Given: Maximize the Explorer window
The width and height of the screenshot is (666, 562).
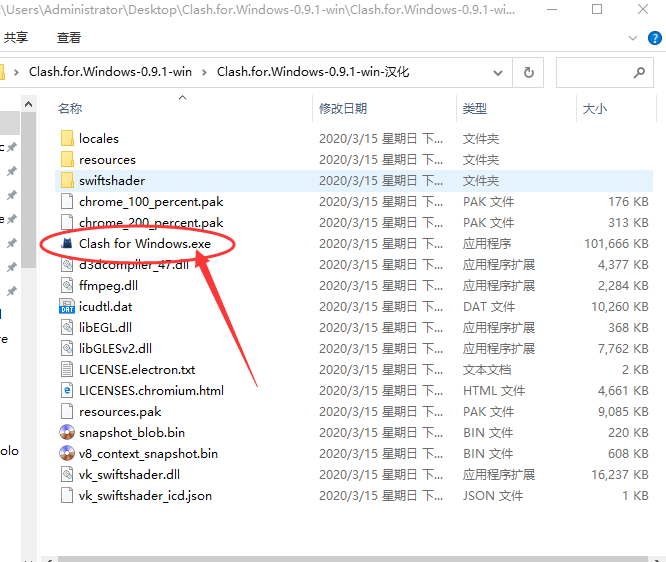Looking at the screenshot, I should pyautogui.click(x=597, y=9).
